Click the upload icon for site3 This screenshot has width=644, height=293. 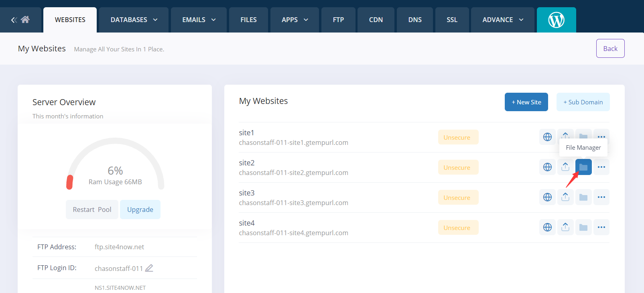click(565, 197)
